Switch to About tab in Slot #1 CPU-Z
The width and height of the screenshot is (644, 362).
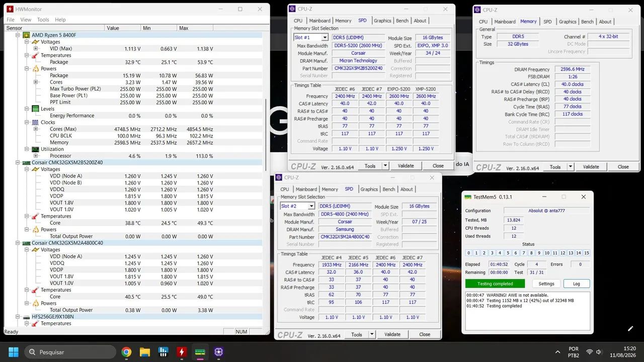(x=420, y=21)
